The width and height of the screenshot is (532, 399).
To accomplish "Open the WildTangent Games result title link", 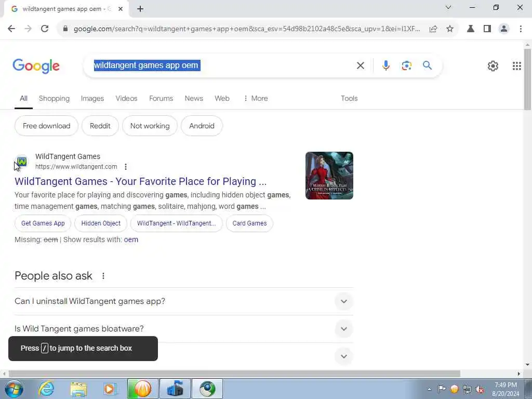I will tap(140, 181).
